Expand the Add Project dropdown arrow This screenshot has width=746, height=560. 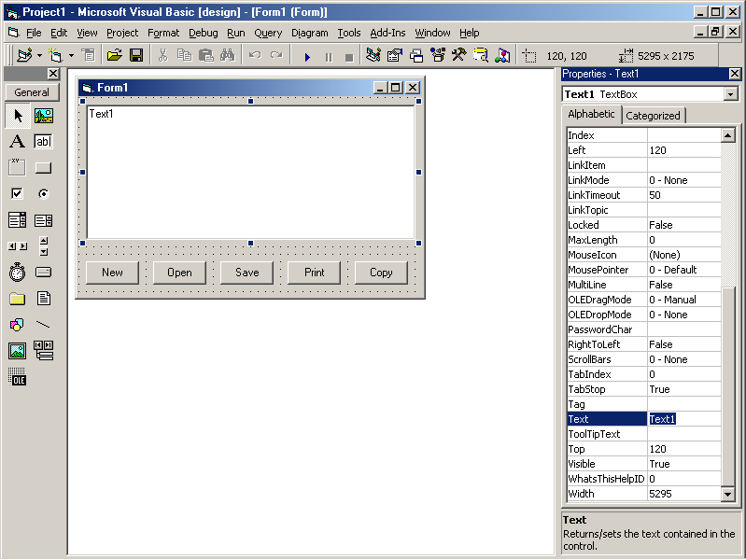point(39,56)
